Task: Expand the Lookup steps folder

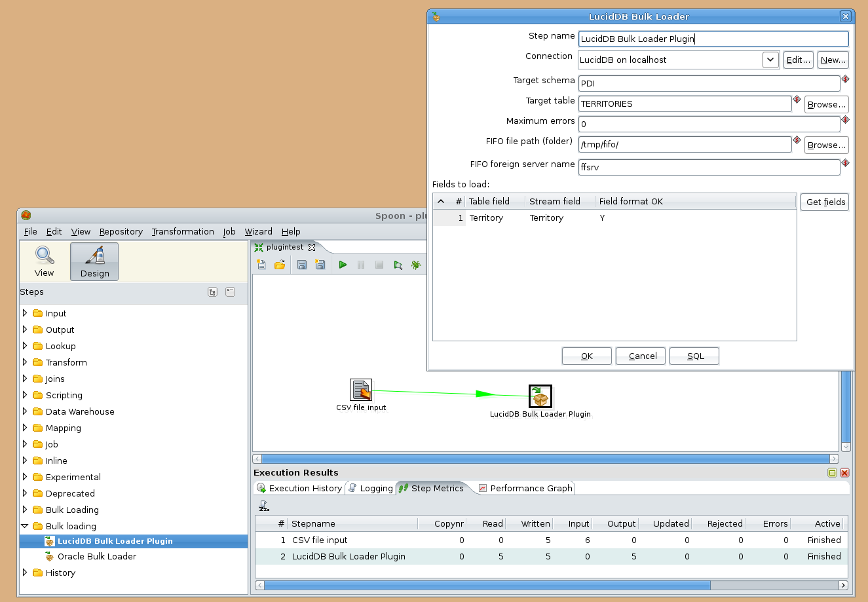Action: click(25, 346)
